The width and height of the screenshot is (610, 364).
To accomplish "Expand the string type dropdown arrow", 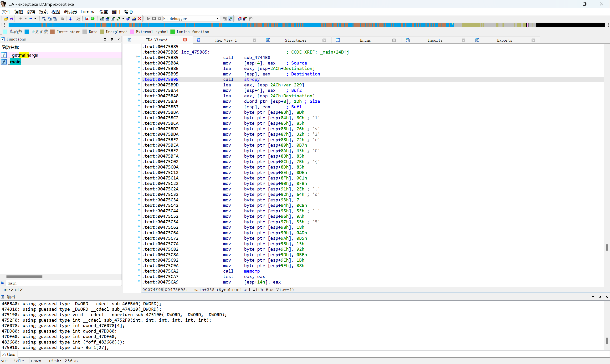I will [123, 19].
